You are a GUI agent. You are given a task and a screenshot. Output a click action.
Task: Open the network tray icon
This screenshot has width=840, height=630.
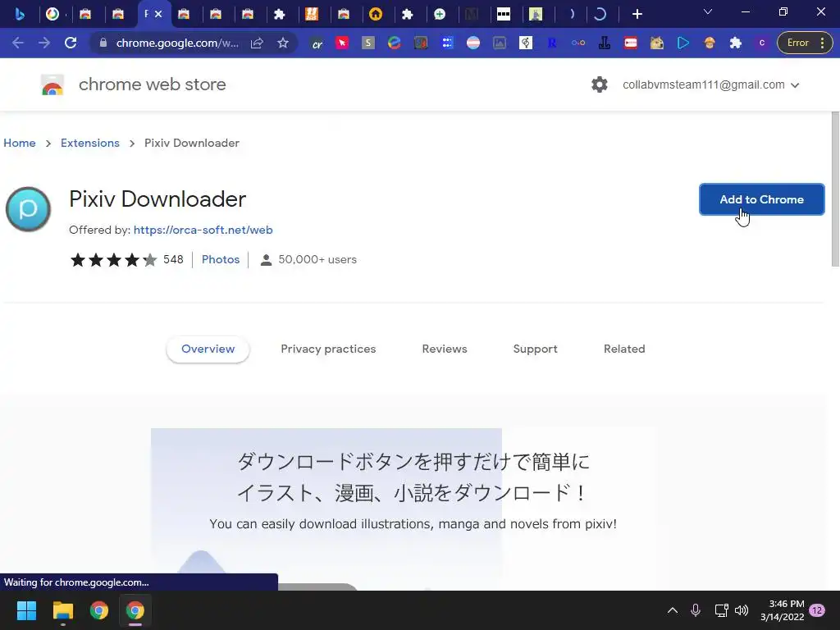721,610
